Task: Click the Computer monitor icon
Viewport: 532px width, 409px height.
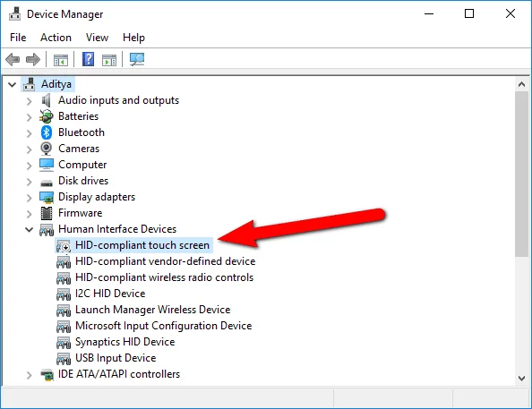Action: tap(47, 165)
